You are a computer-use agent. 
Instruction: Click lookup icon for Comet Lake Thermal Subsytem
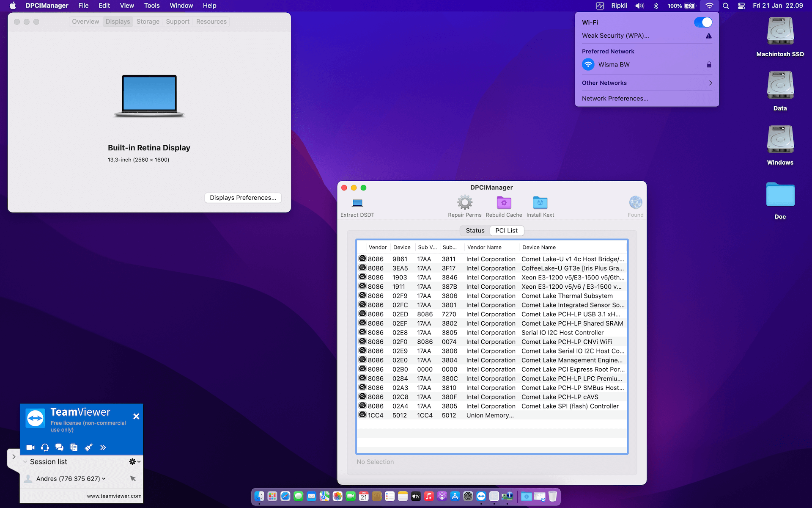[362, 295]
